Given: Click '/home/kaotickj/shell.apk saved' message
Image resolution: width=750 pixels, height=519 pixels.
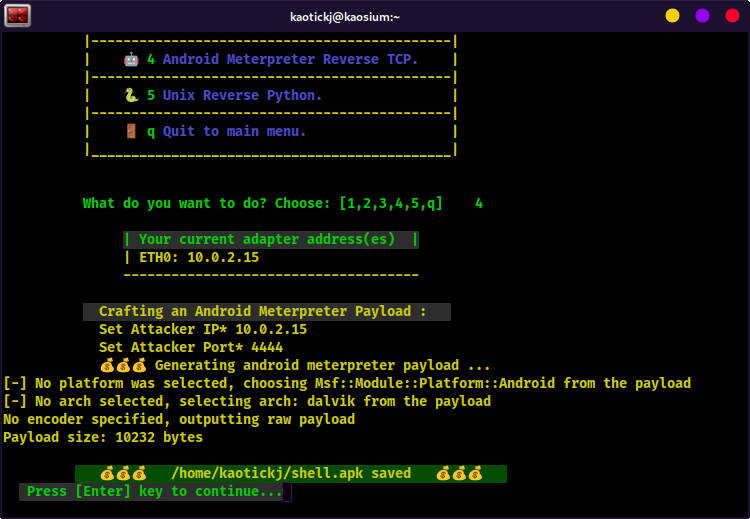Looking at the screenshot, I should tap(291, 474).
